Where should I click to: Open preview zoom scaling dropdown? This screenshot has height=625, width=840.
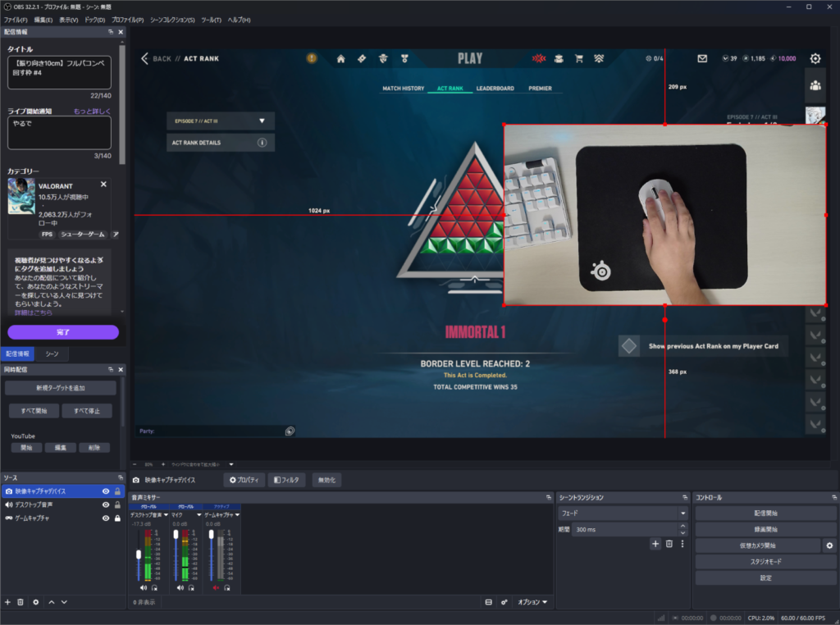231,464
